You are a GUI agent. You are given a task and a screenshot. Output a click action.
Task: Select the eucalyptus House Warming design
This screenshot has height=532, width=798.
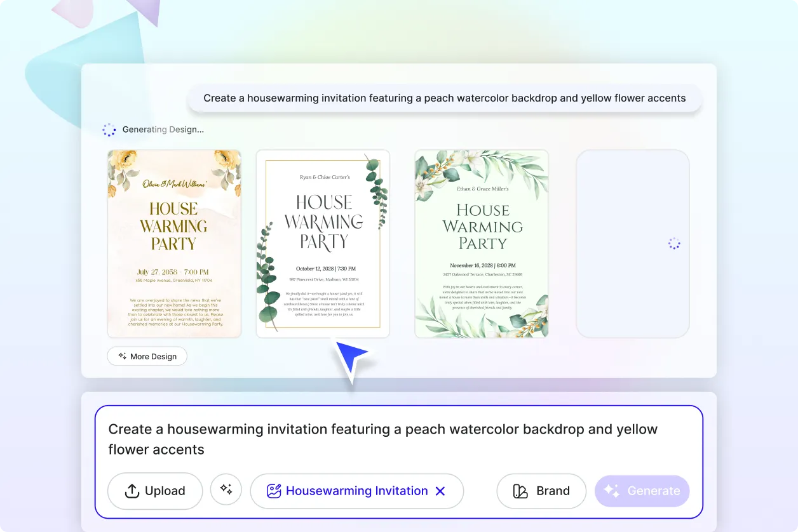[323, 243]
